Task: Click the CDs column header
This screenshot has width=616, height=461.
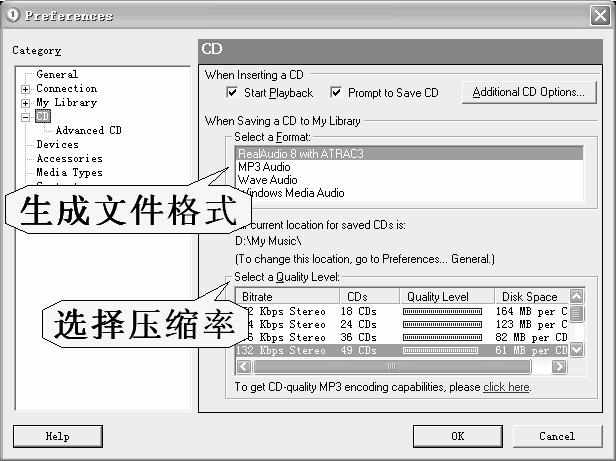Action: pos(369,296)
